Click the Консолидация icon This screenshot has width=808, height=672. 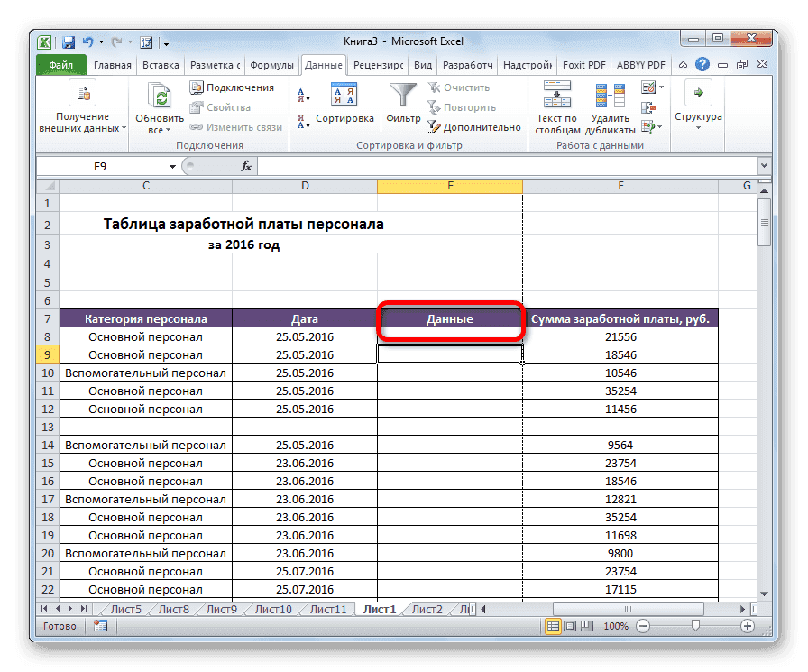coord(647,107)
